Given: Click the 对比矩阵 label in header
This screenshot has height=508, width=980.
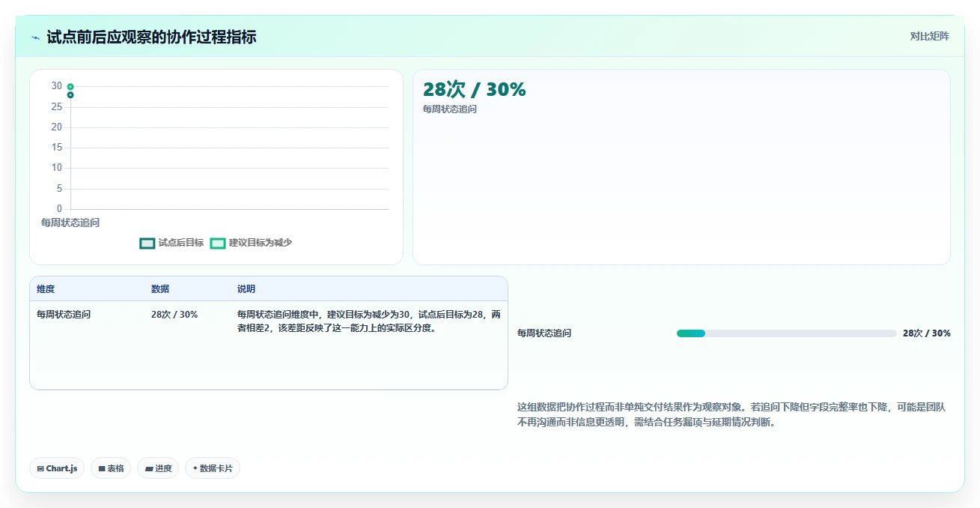Looking at the screenshot, I should pos(929,36).
